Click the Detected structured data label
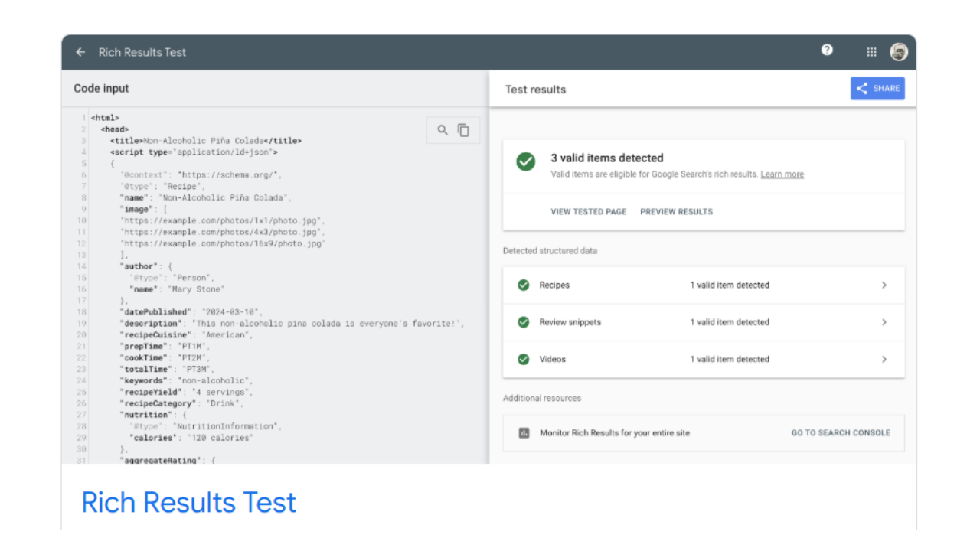This screenshot has width=980, height=551. click(x=550, y=251)
